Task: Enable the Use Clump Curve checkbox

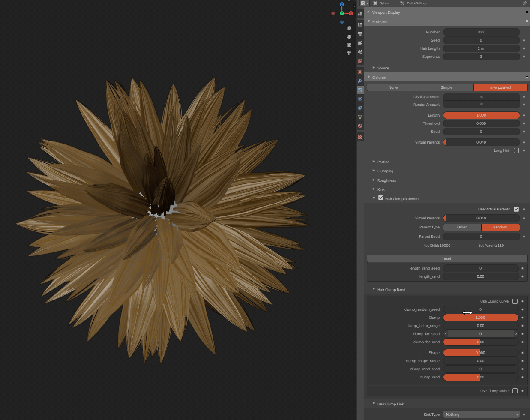Action: point(515,301)
